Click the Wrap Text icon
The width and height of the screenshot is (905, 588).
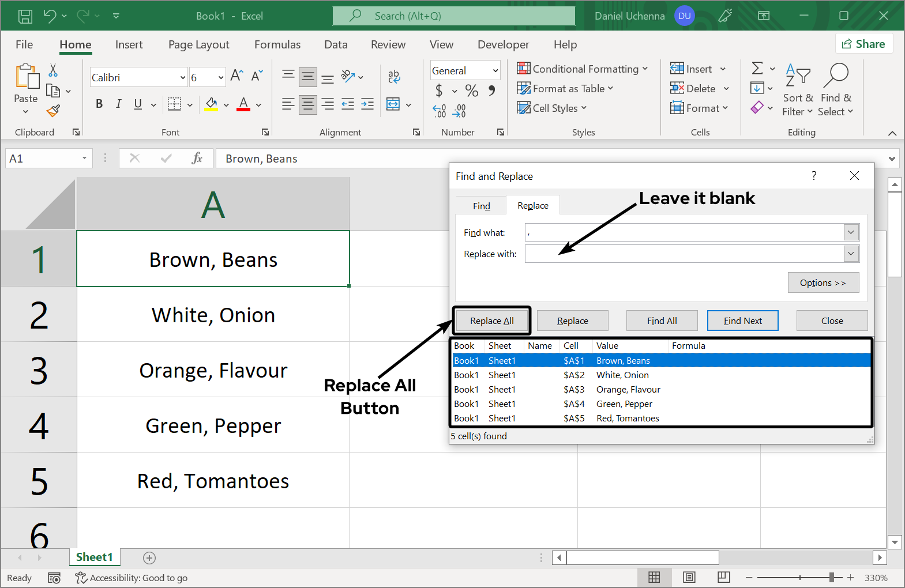394,76
